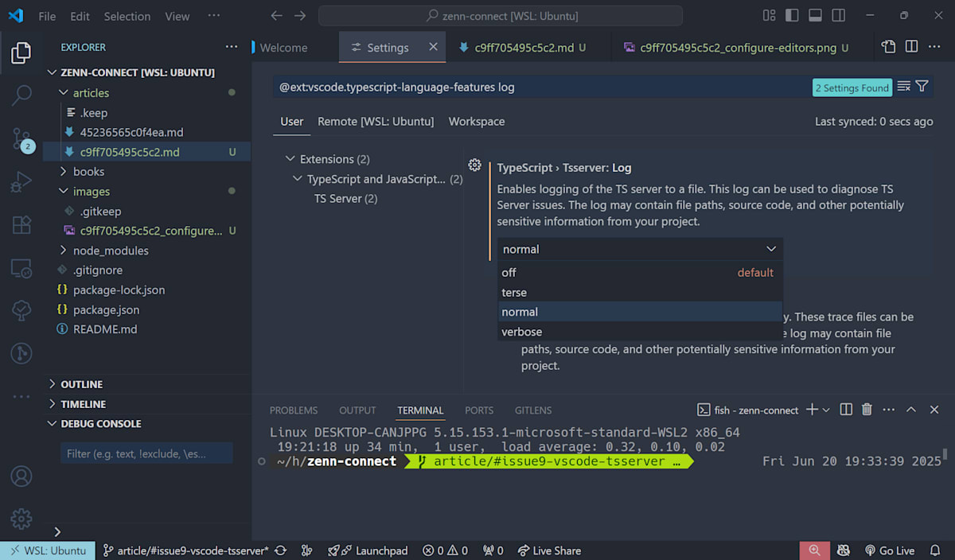This screenshot has height=560, width=955.
Task: Switch to the Welcome tab
Action: (x=283, y=48)
